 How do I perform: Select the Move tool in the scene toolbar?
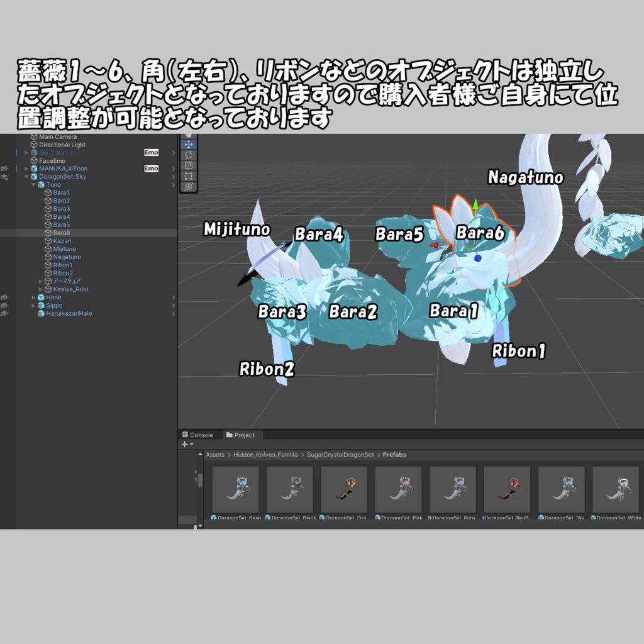[x=188, y=144]
